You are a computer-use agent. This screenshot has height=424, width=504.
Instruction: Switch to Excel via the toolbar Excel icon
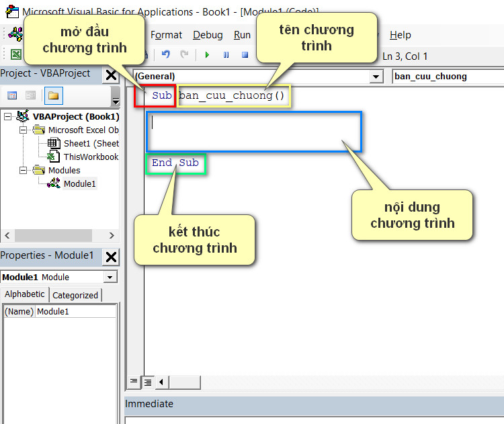(15, 54)
